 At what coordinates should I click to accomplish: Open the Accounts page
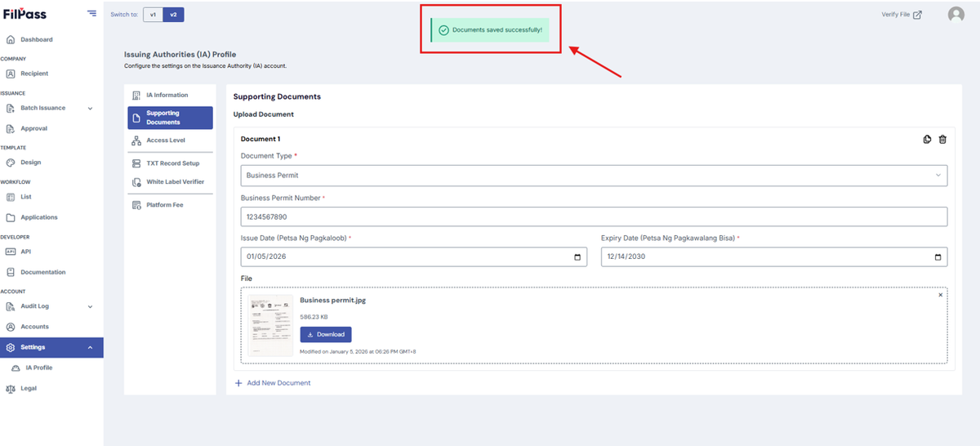(x=35, y=327)
